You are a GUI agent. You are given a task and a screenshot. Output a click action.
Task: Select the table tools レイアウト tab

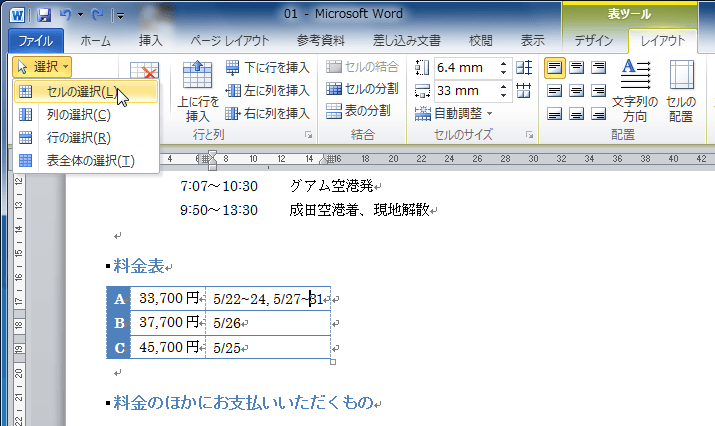click(663, 41)
